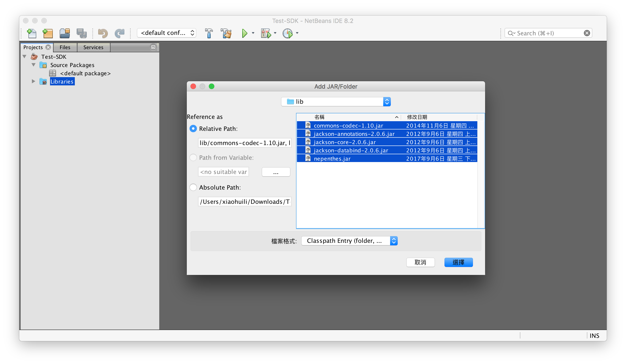Click the Clean and Build icon
The image size is (626, 364).
pyautogui.click(x=226, y=33)
